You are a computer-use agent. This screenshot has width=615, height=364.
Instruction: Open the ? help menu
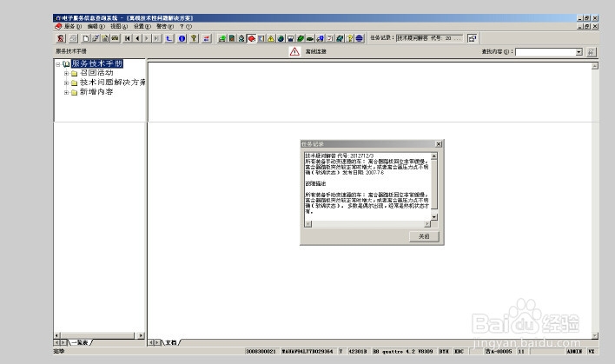point(186,26)
